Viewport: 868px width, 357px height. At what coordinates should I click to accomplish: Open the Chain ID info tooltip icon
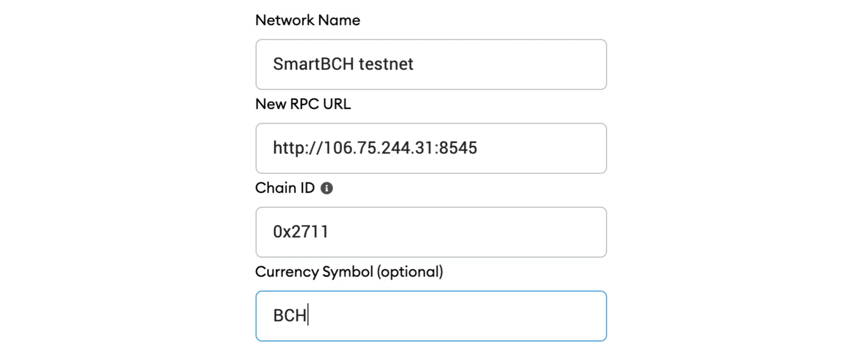click(x=327, y=188)
